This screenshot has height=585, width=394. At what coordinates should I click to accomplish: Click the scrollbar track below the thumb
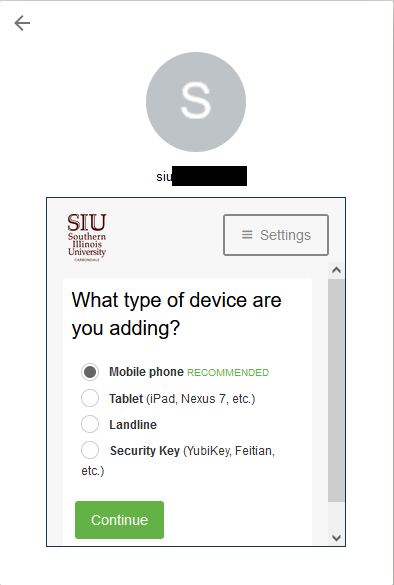[337, 516]
